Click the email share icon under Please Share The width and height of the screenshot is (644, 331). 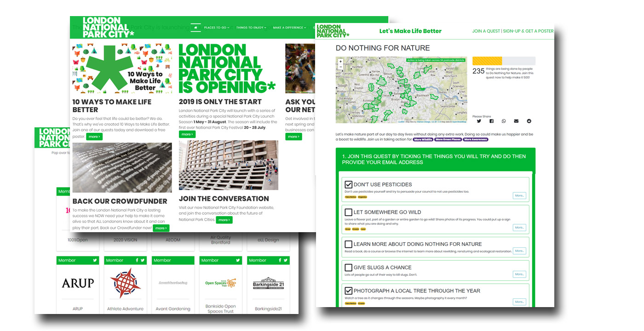[516, 121]
